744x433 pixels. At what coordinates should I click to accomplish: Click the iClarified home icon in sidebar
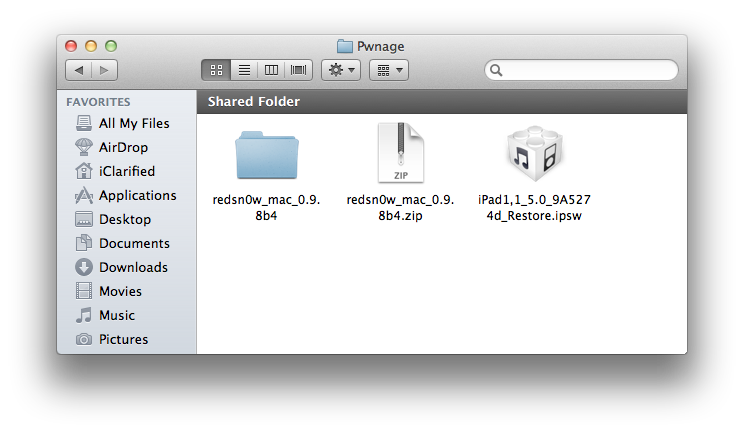[85, 171]
